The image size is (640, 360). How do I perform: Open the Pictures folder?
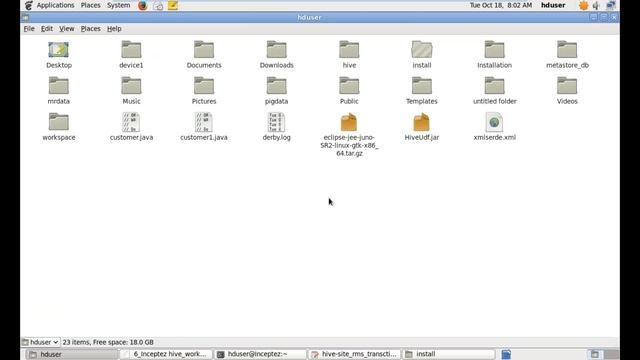pos(204,86)
